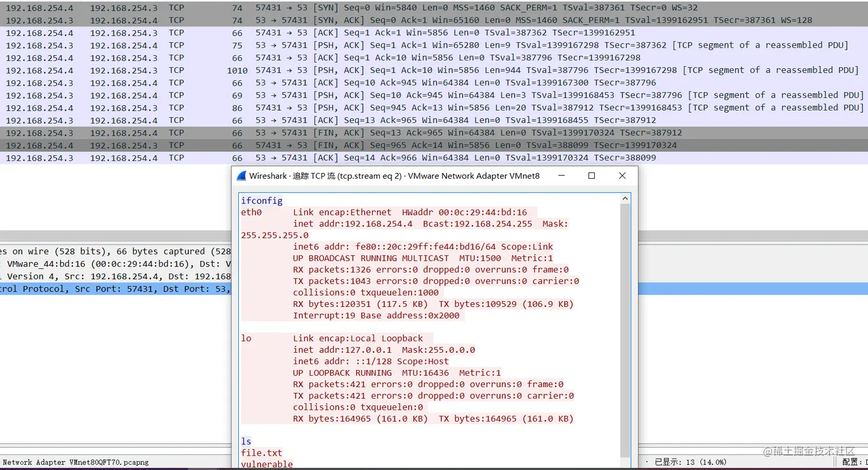This screenshot has width=868, height=470.
Task: Click the pcapng file name in status bar
Action: (75, 462)
